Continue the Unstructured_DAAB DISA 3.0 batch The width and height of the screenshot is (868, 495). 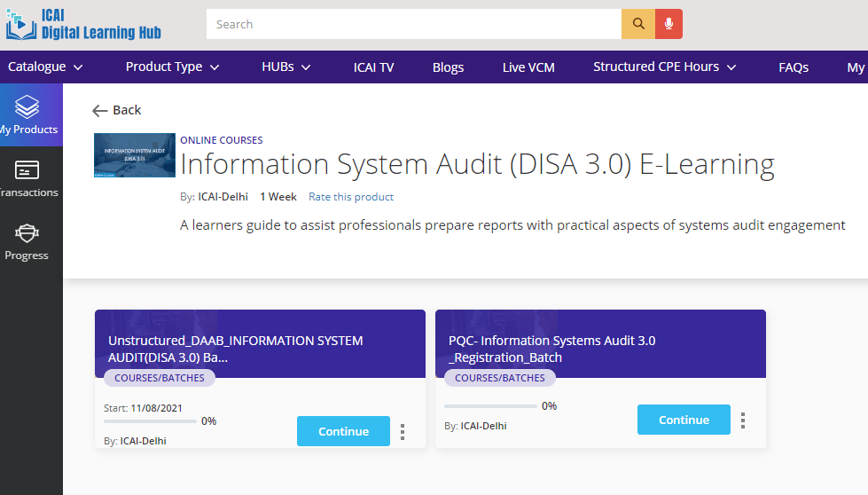point(343,431)
